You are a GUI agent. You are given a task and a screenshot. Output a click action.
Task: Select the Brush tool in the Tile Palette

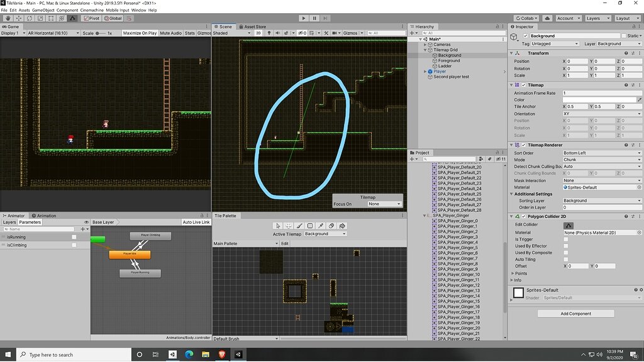click(x=299, y=226)
